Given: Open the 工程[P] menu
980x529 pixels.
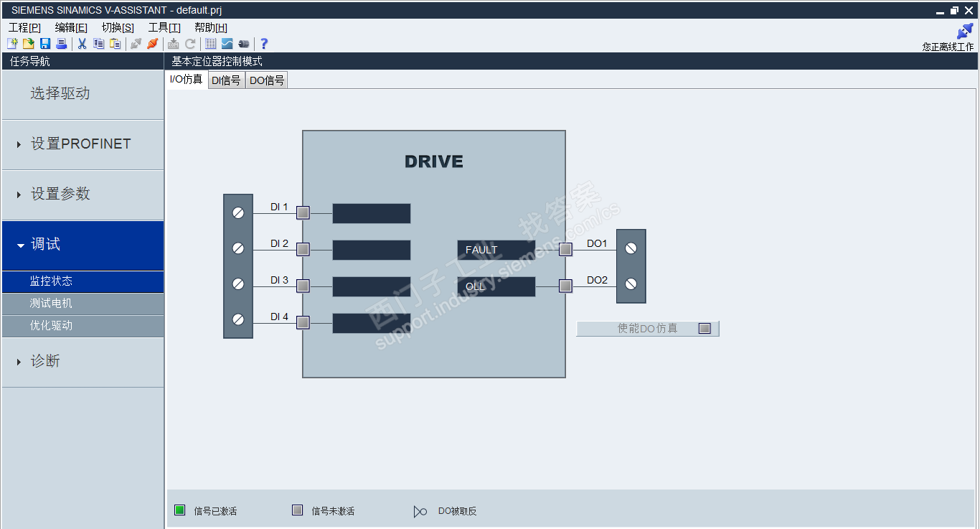Looking at the screenshot, I should [x=24, y=27].
